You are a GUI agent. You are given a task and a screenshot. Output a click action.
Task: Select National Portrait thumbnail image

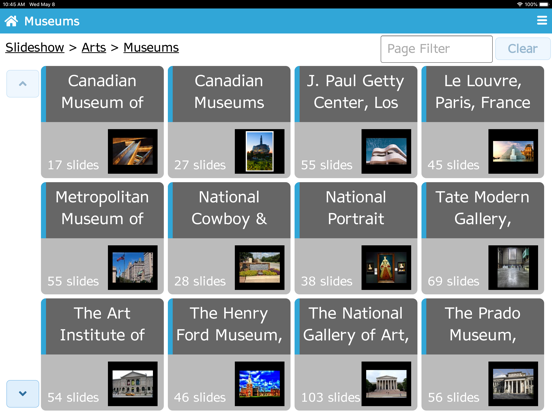[x=386, y=268]
